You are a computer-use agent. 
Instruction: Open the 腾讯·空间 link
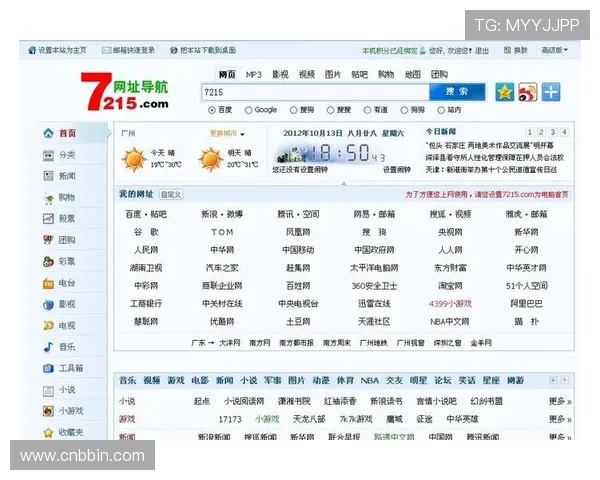coord(298,214)
